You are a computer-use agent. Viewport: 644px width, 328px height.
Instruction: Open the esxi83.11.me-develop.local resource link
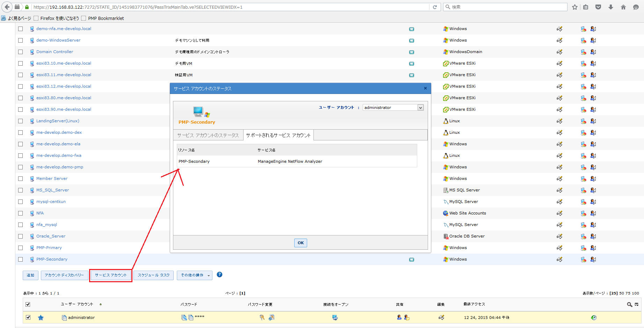pos(64,75)
